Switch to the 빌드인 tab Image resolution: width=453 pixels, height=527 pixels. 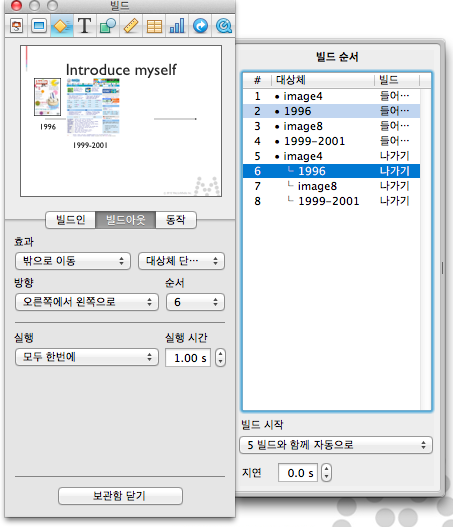pos(71,220)
